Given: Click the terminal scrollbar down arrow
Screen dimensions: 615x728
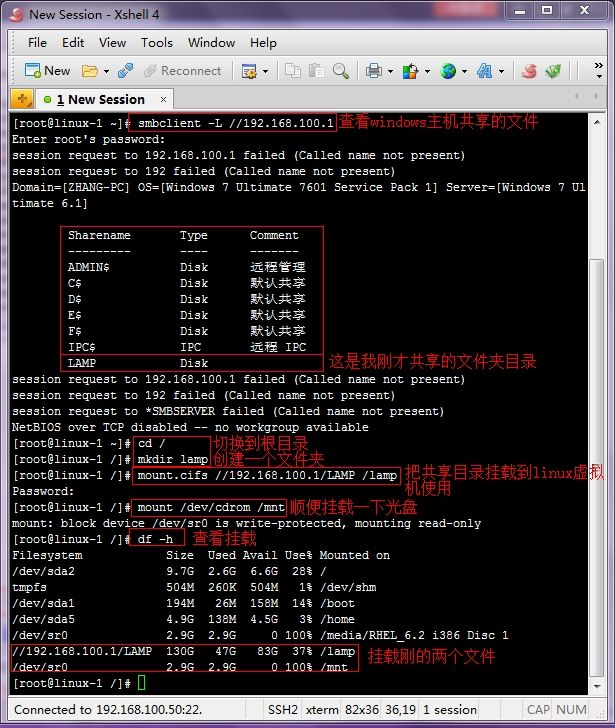Looking at the screenshot, I should [x=597, y=686].
